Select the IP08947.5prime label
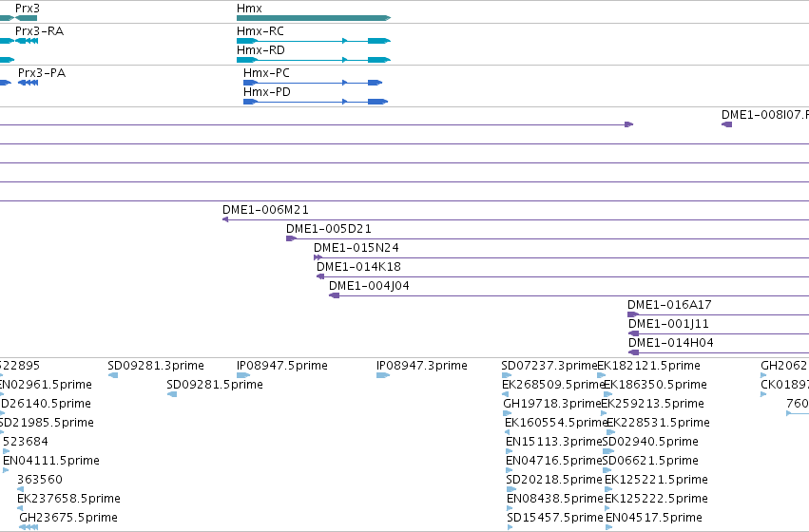The image size is (809, 532). tap(282, 366)
